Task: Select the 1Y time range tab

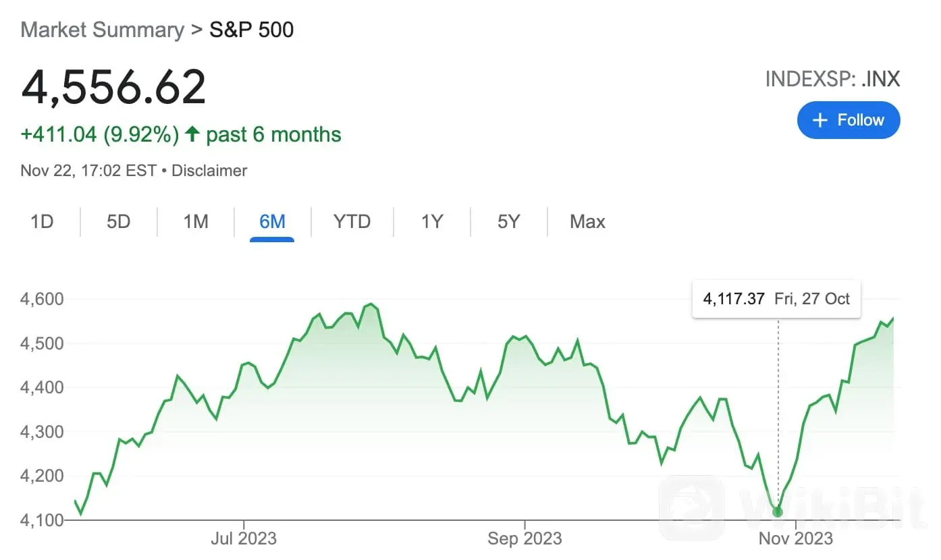Action: (x=431, y=221)
